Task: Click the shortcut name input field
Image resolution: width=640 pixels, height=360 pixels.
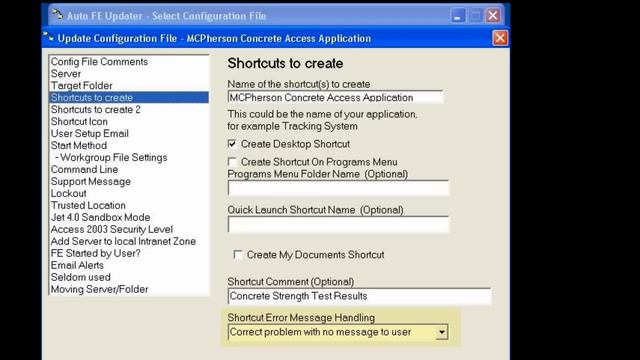Action: point(336,98)
